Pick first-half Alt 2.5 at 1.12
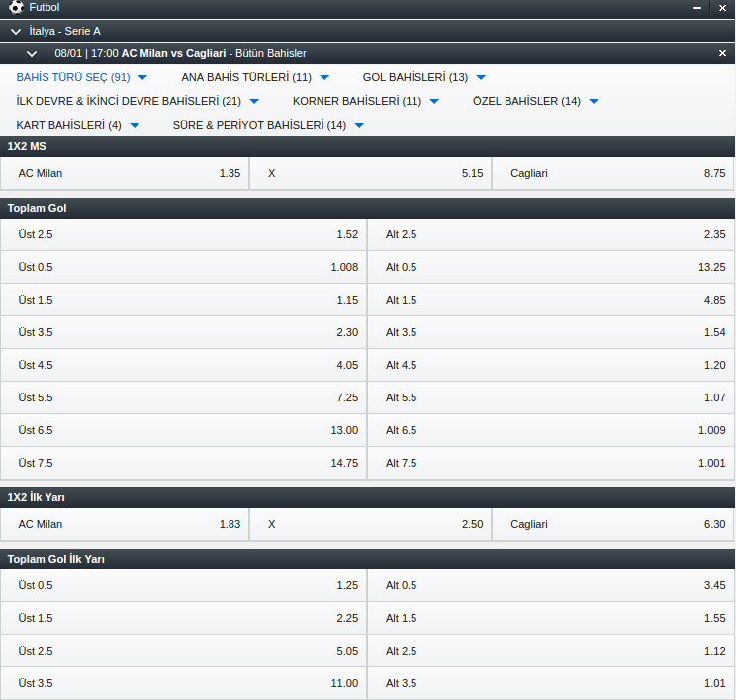 (551, 651)
